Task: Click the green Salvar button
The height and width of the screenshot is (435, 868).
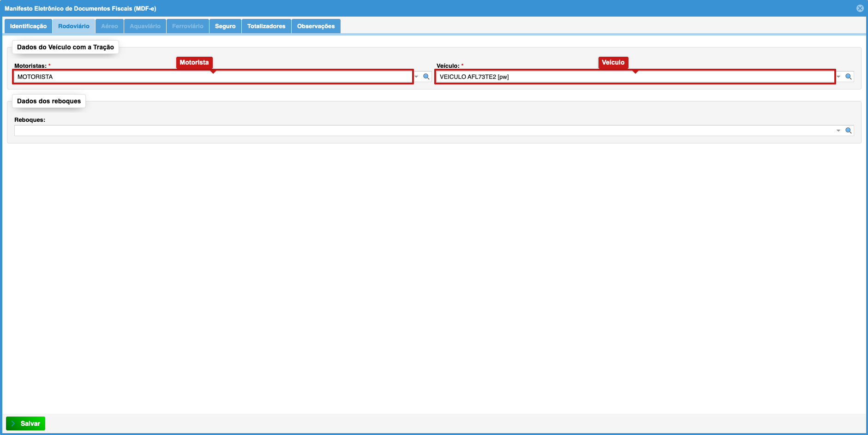Action: [26, 423]
